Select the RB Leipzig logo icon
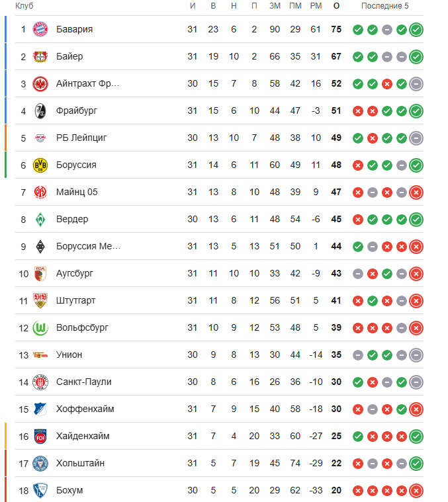This screenshot has height=502, width=448. [x=40, y=138]
